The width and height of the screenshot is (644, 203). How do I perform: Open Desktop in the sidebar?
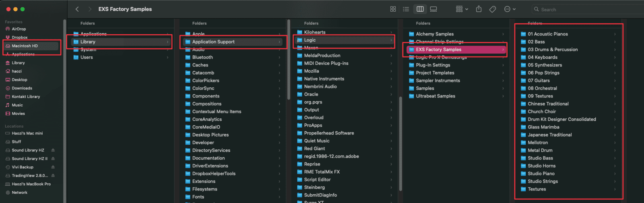click(19, 80)
